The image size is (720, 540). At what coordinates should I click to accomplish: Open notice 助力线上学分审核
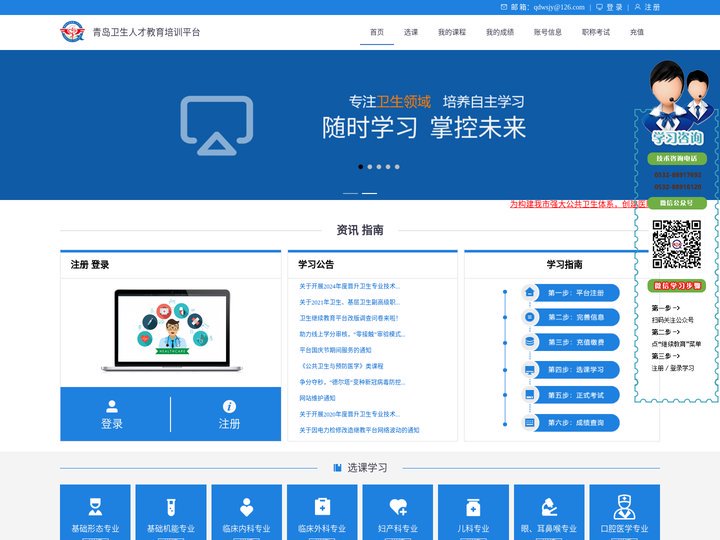(352, 334)
